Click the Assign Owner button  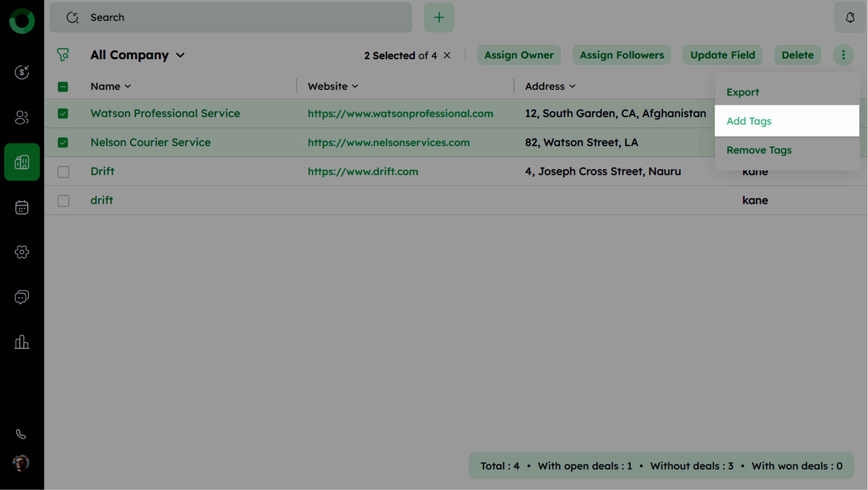tap(519, 55)
